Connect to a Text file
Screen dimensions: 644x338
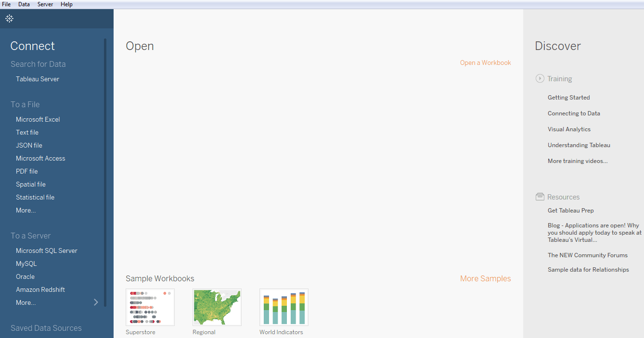(x=27, y=132)
